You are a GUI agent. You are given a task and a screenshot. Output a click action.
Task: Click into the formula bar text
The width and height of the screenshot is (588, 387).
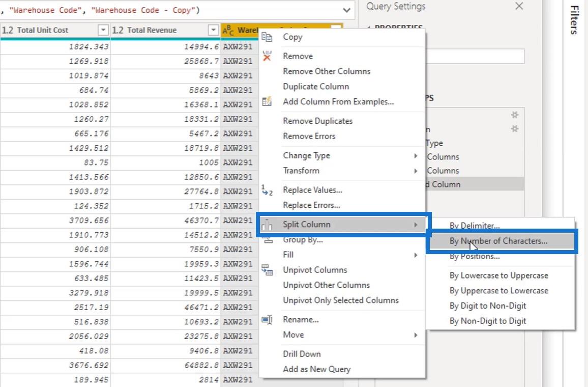(101, 10)
